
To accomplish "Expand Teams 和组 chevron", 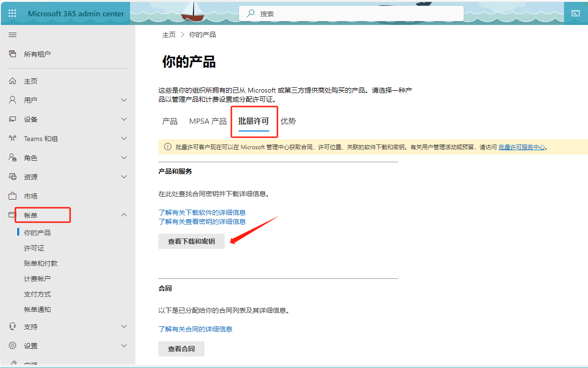I will (x=124, y=139).
